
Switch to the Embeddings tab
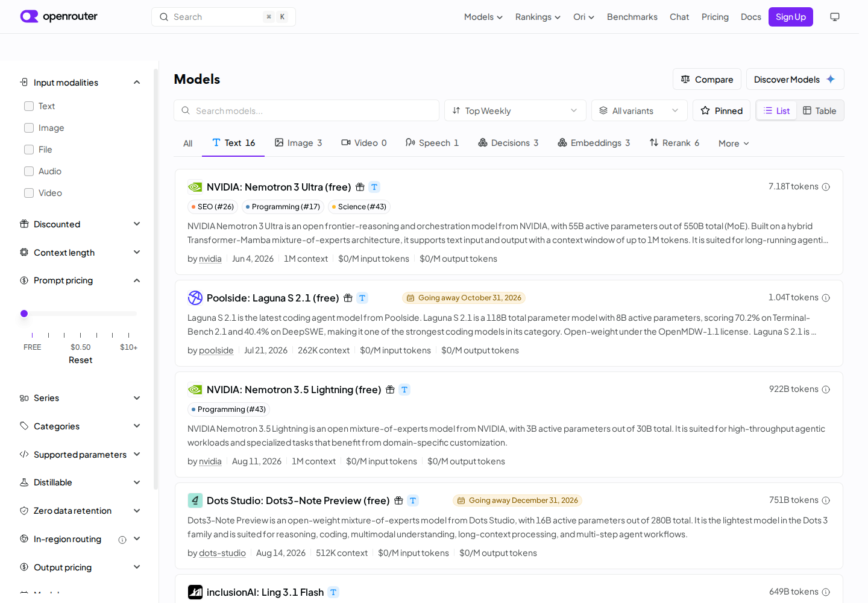[594, 143]
